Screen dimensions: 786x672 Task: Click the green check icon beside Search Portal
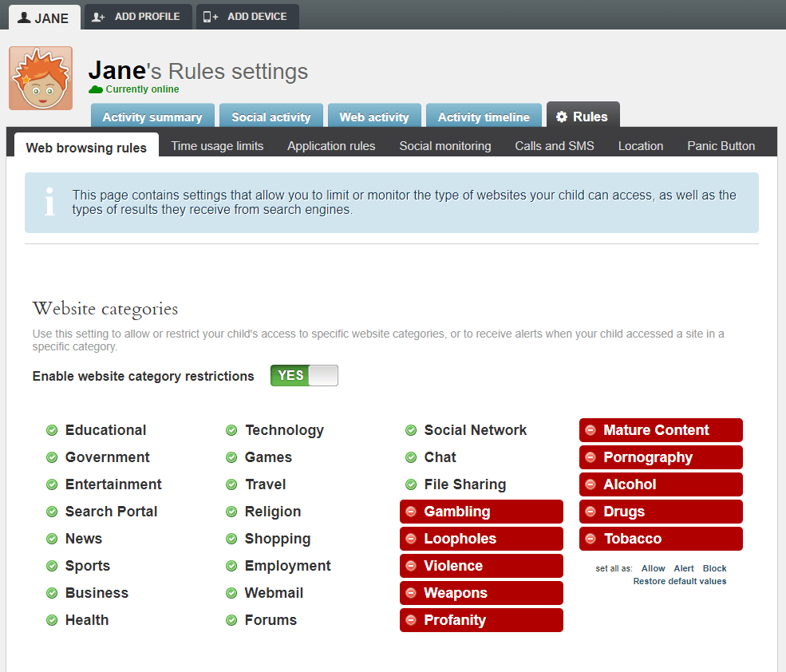(x=52, y=512)
